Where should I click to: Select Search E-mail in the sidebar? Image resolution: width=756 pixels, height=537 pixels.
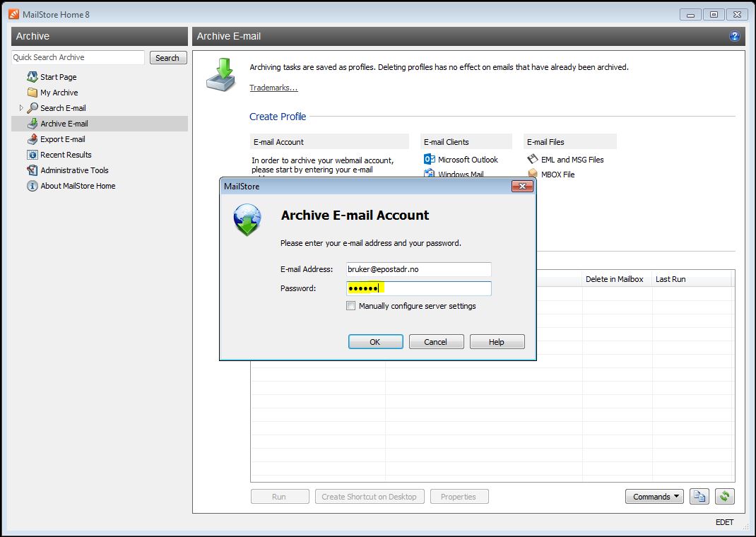pyautogui.click(x=63, y=108)
